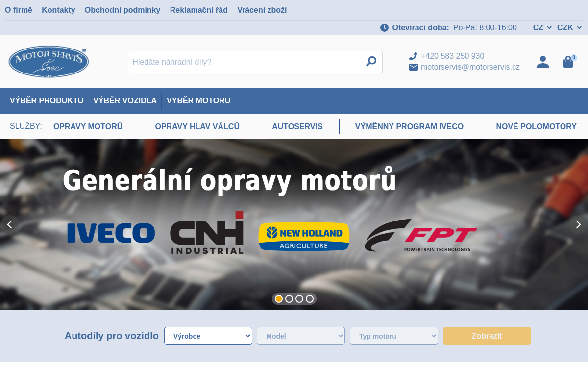Open the Výrobce dropdown
Screen dimensions: 588x392
coord(208,336)
